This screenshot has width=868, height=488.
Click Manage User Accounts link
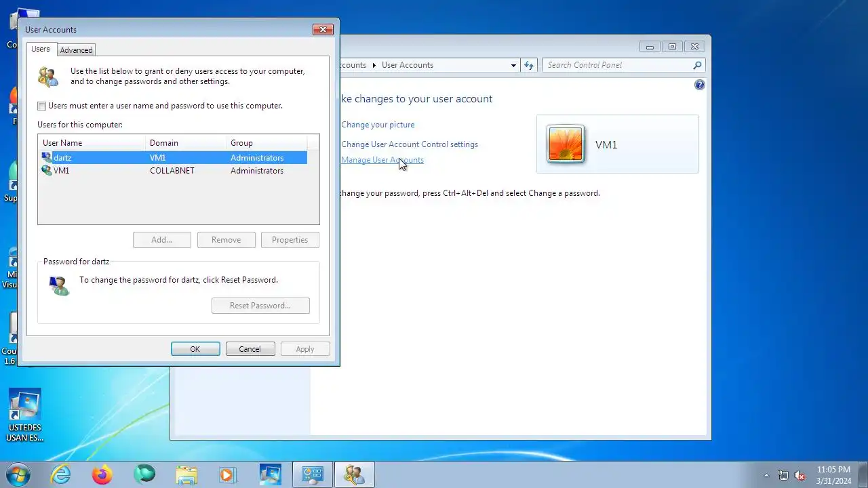(382, 160)
